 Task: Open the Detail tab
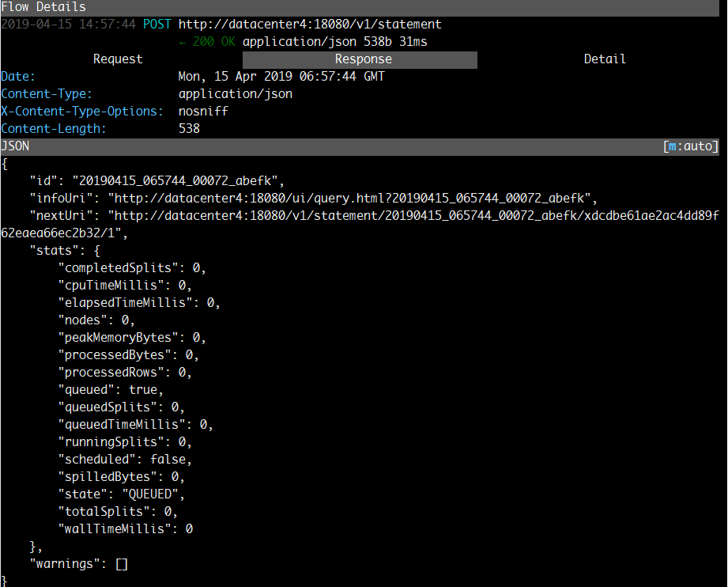(604, 59)
